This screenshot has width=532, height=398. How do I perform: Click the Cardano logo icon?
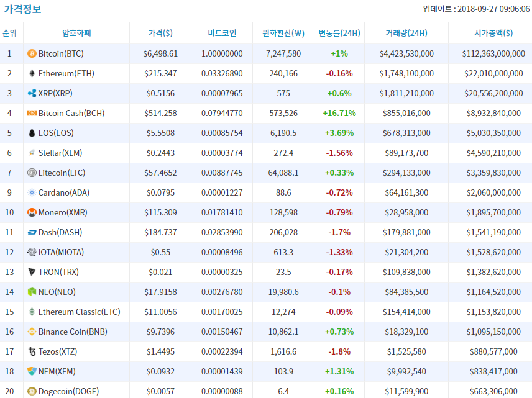pyautogui.click(x=32, y=192)
